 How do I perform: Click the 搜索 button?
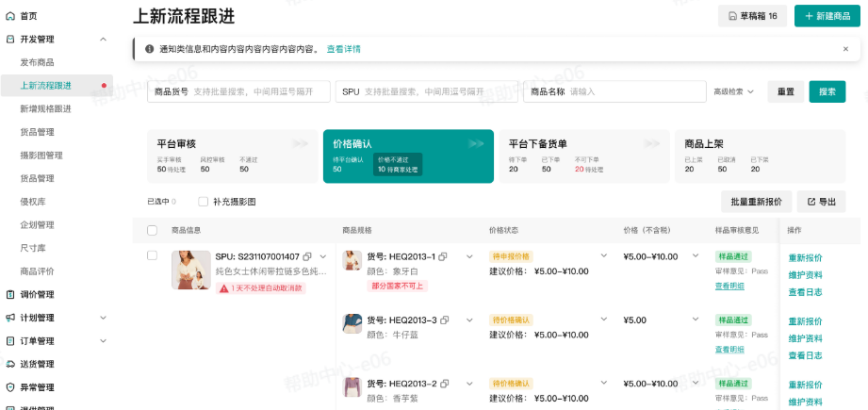[827, 91]
